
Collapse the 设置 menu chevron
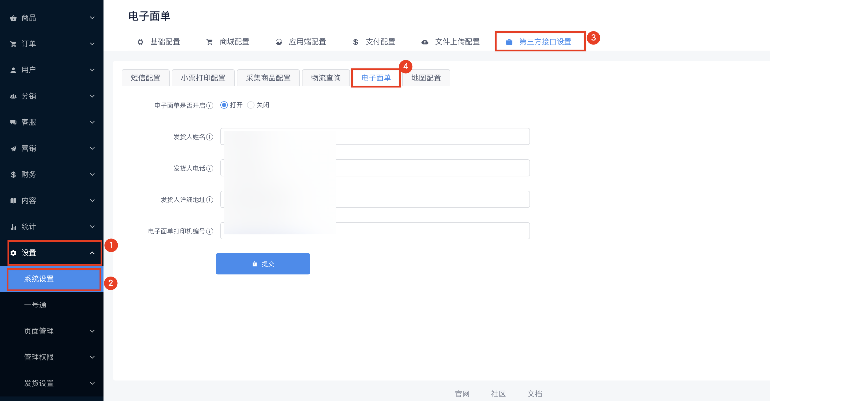click(92, 253)
